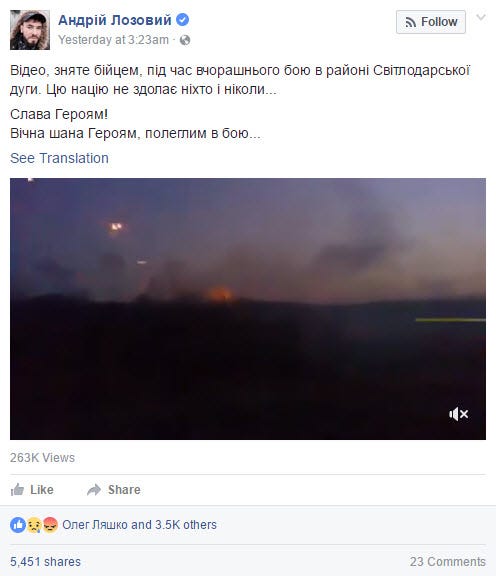The height and width of the screenshot is (576, 496).
Task: Share this post
Action: pos(114,490)
